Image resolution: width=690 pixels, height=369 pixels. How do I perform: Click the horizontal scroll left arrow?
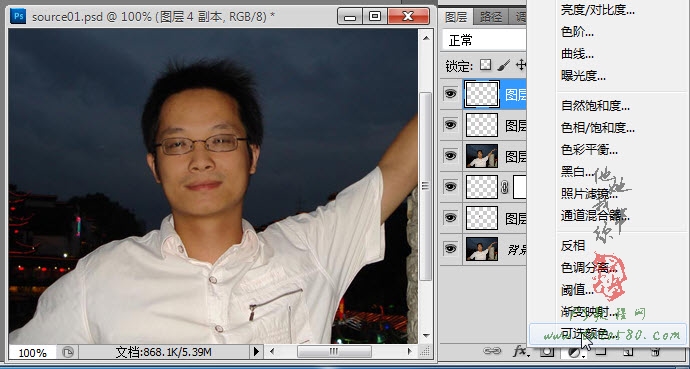(272, 351)
